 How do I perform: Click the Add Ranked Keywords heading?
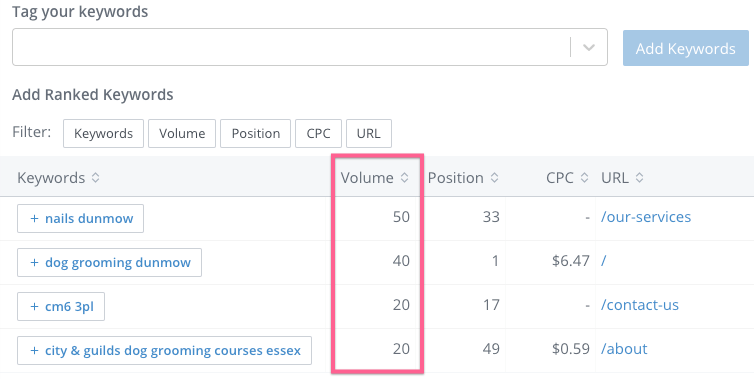tap(93, 95)
